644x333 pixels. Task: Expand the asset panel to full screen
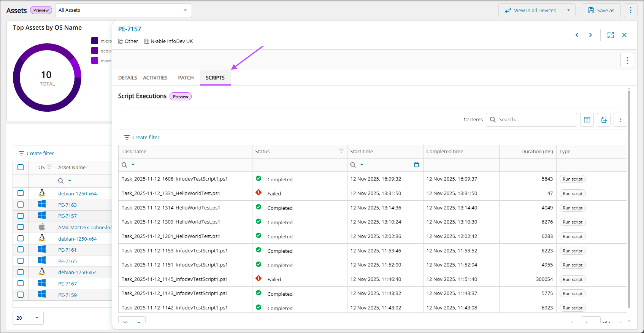[x=611, y=35]
